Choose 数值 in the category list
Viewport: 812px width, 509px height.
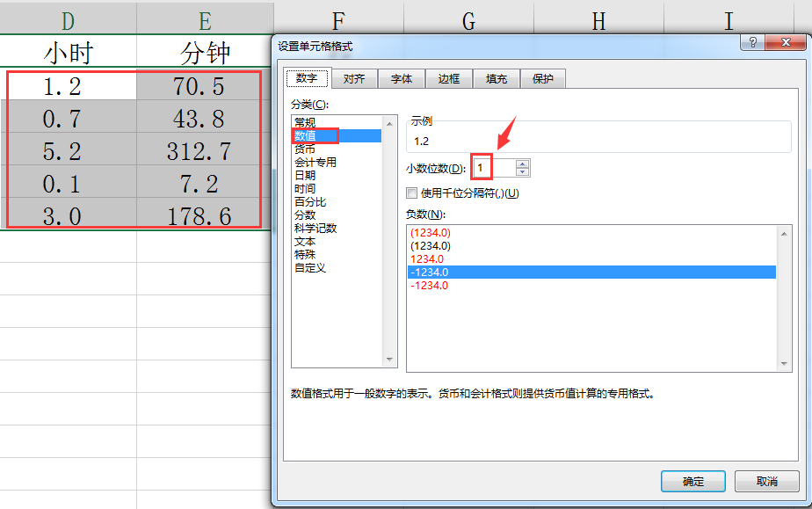[x=337, y=135]
